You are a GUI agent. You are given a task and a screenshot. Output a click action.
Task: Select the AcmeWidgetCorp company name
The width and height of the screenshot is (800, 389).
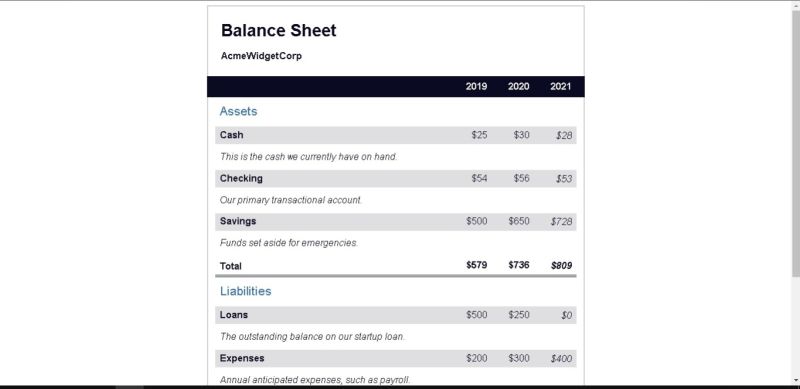pos(261,56)
